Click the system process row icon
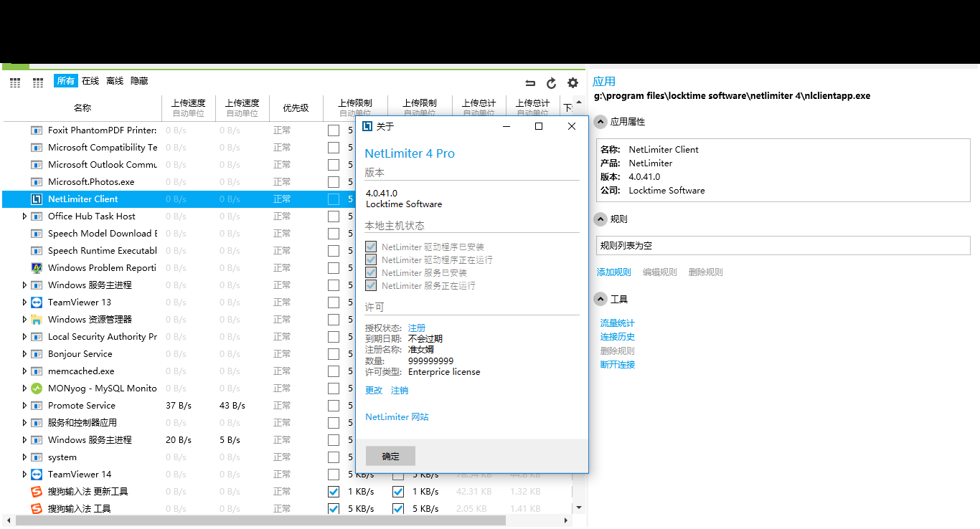 [37, 457]
